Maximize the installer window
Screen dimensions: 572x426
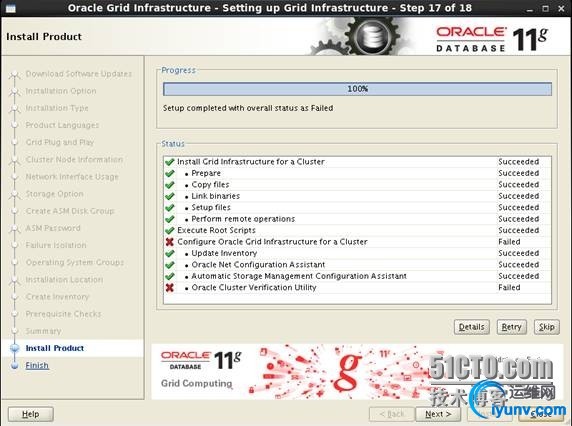click(x=545, y=8)
